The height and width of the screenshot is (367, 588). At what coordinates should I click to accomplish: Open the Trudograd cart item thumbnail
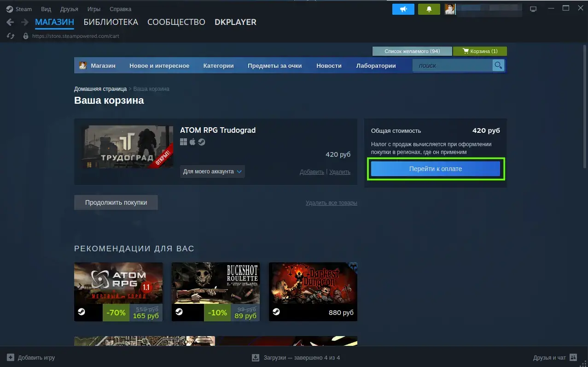[128, 147]
